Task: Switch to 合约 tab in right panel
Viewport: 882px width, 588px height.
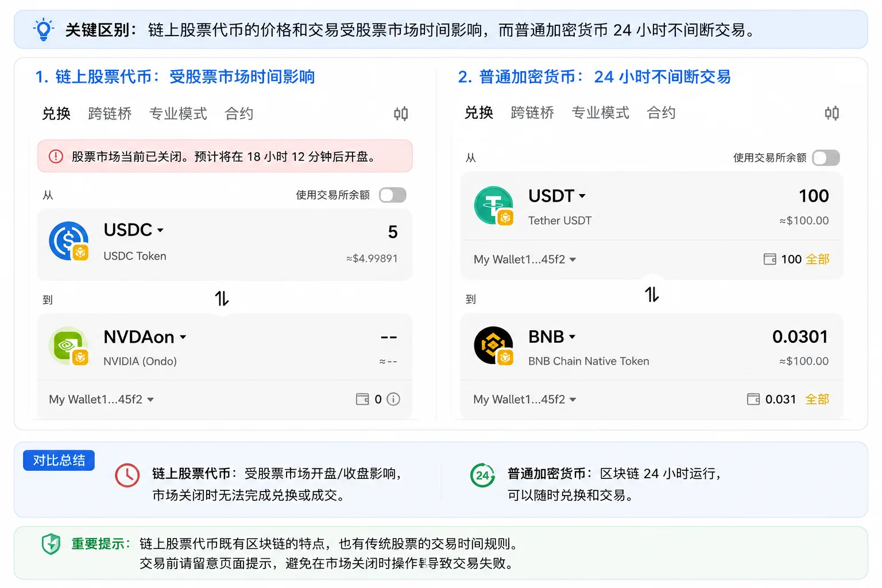Action: [x=661, y=113]
